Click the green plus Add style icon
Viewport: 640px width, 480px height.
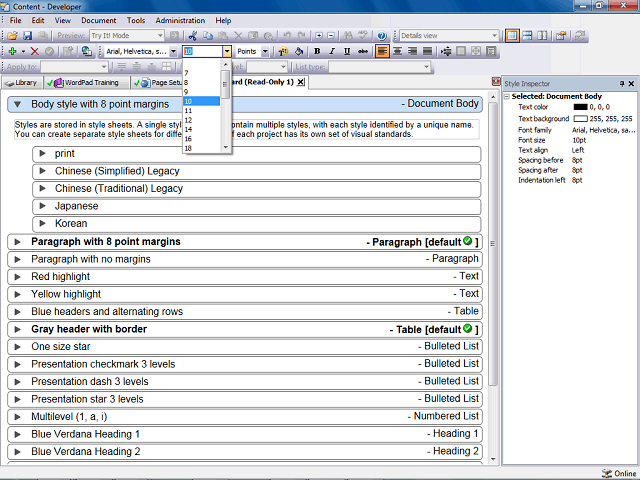12,51
